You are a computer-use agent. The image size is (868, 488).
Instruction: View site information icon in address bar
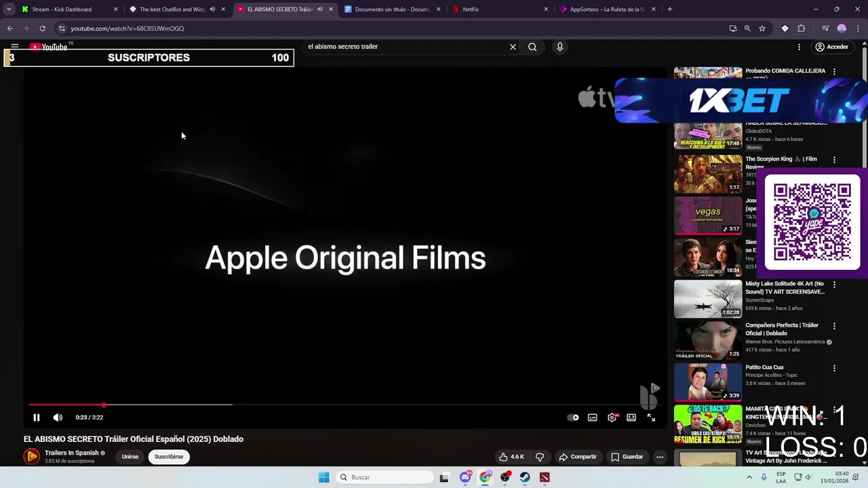click(62, 28)
